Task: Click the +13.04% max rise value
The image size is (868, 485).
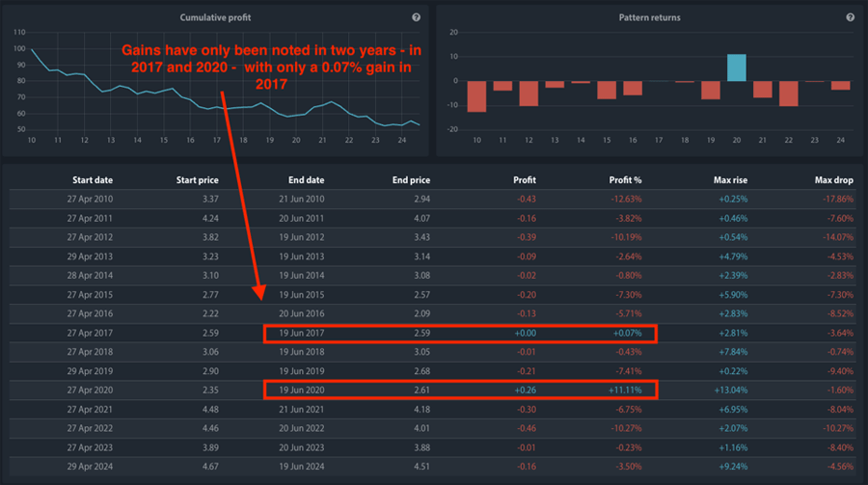Action: click(731, 390)
